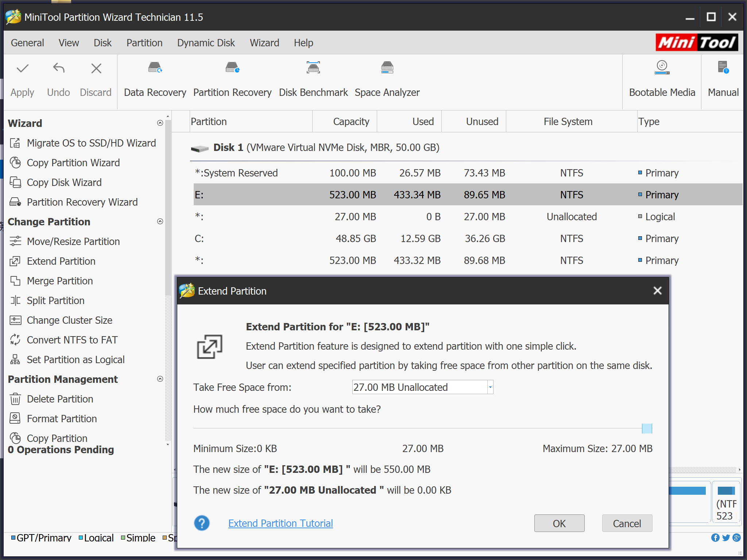Select the C: partition row

[468, 238]
